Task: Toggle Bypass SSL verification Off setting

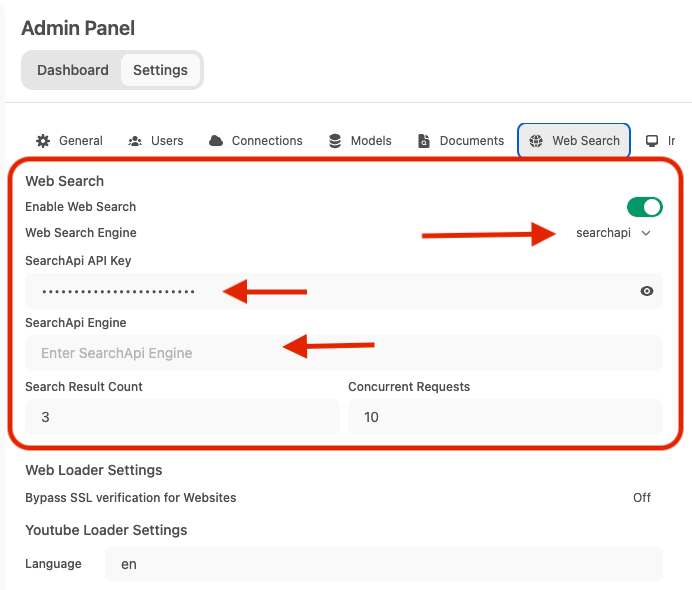Action: pyautogui.click(x=641, y=497)
